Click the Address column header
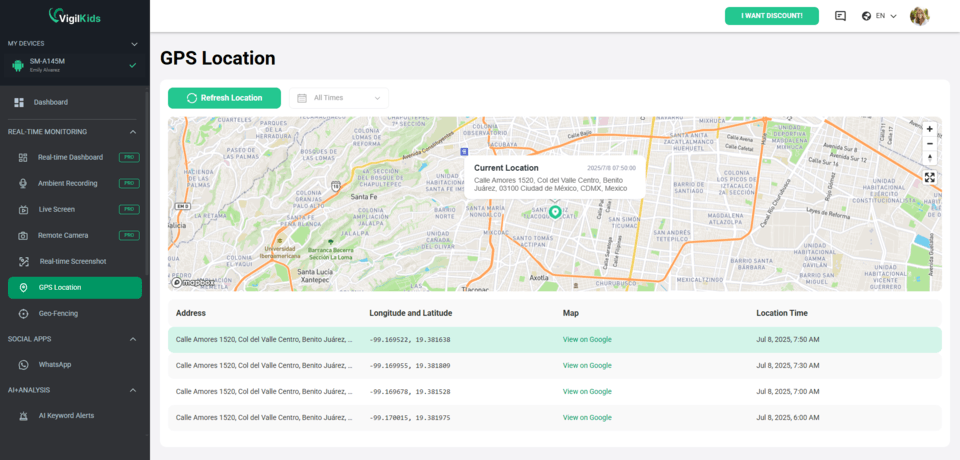Image resolution: width=960 pixels, height=460 pixels. (x=190, y=313)
